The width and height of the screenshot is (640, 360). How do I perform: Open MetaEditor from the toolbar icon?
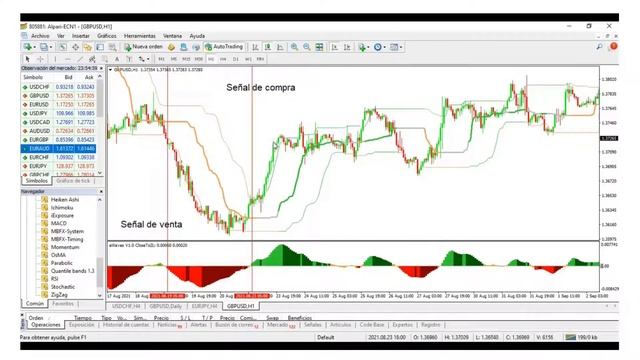(x=171, y=47)
